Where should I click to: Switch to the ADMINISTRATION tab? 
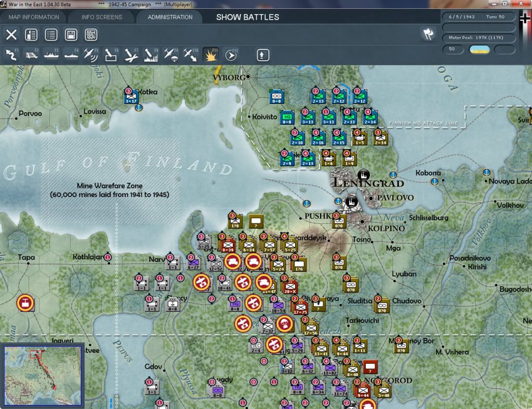[x=170, y=17]
